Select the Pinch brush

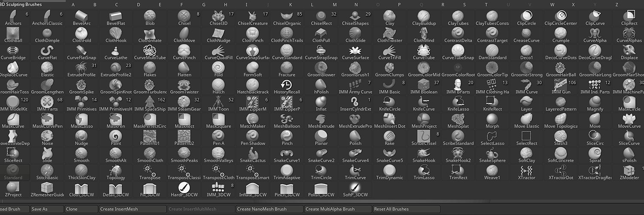287,138
